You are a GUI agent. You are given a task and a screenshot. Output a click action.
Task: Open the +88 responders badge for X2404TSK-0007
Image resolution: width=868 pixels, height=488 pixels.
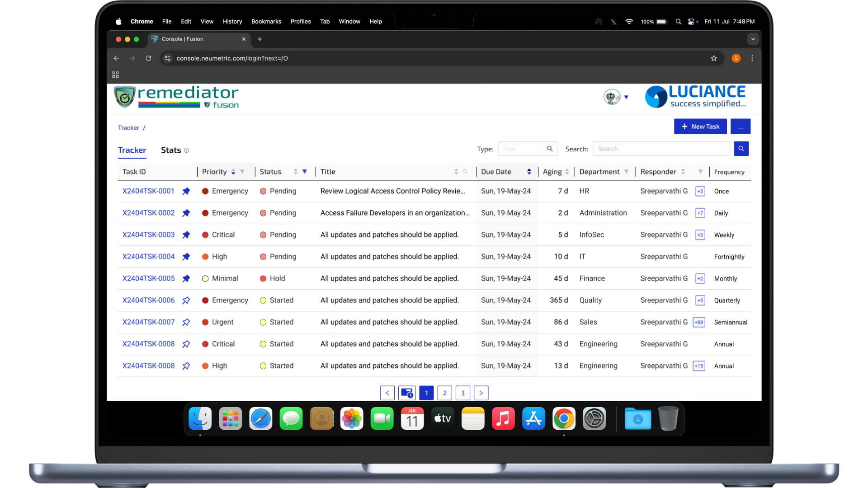click(x=699, y=322)
